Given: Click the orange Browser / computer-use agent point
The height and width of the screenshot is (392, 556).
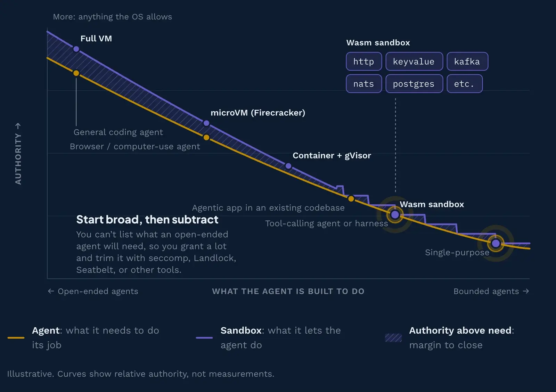Looking at the screenshot, I should tap(206, 137).
